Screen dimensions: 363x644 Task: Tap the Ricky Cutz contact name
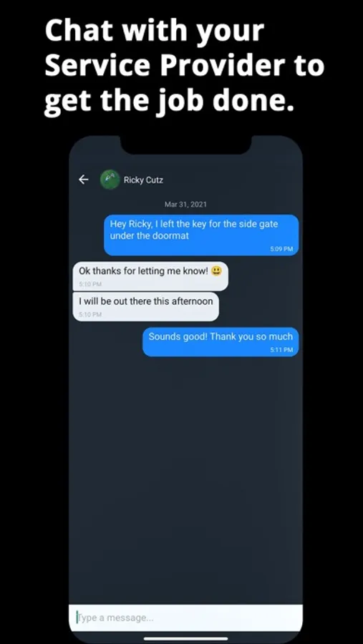click(143, 180)
